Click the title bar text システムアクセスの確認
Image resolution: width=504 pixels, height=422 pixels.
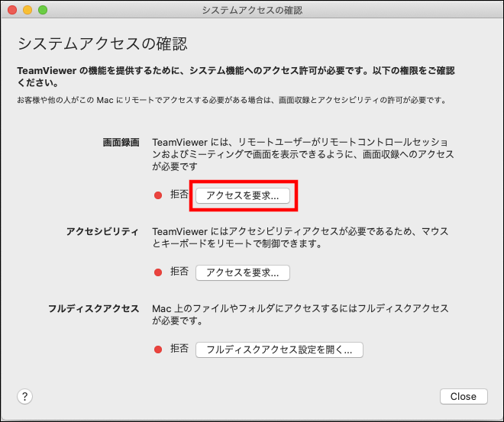point(252,10)
